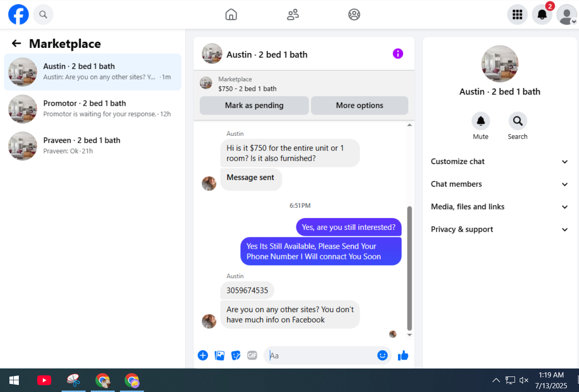This screenshot has height=392, width=579.
Task: Click the seen-by avatar indicator
Action: (393, 334)
